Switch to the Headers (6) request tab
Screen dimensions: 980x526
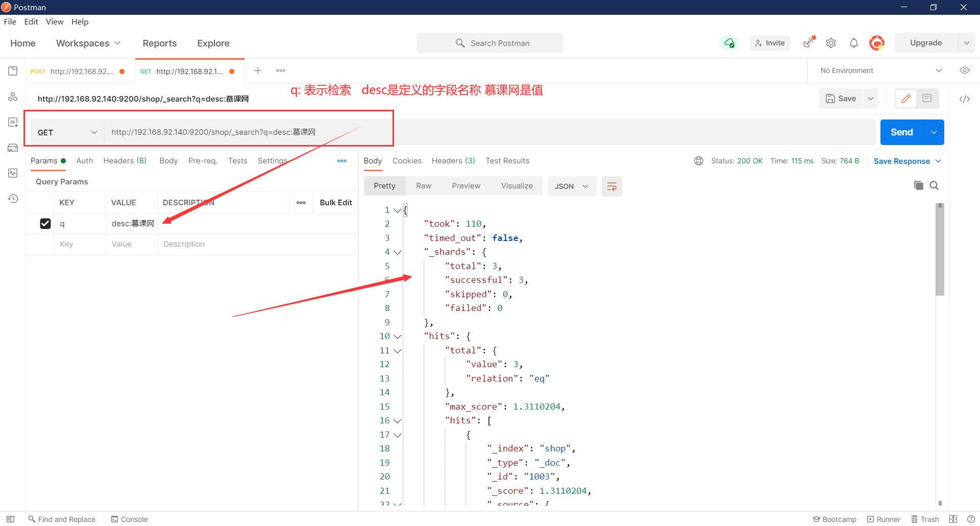(125, 160)
